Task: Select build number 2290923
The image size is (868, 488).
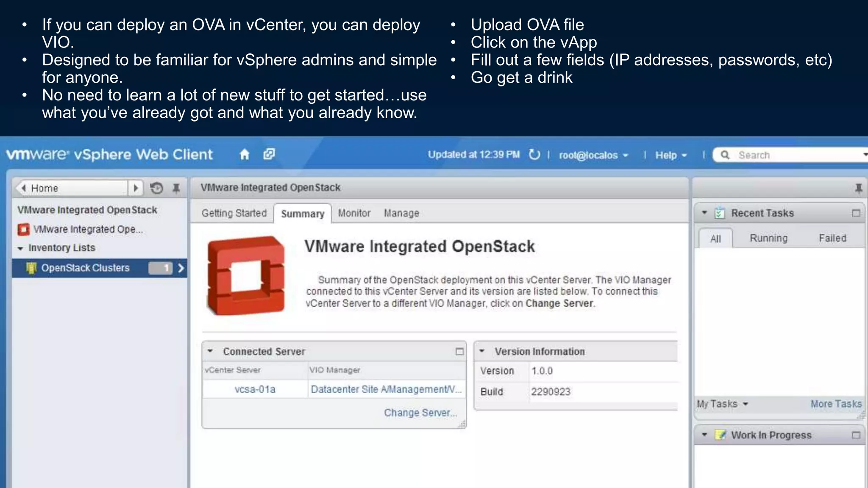Action: pyautogui.click(x=551, y=391)
